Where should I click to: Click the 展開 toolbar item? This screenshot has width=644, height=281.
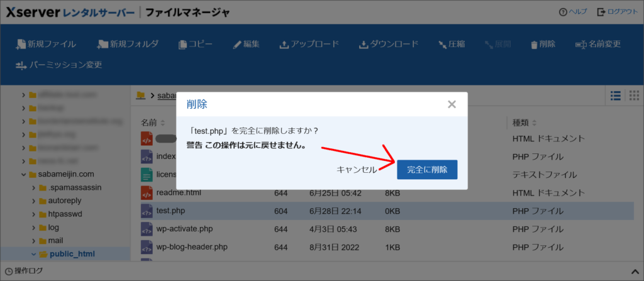[x=498, y=45]
